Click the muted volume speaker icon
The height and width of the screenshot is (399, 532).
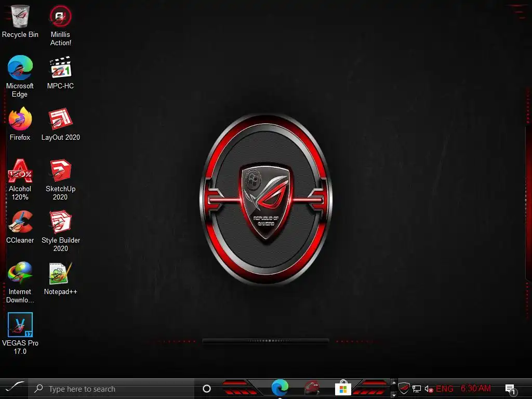[429, 389]
